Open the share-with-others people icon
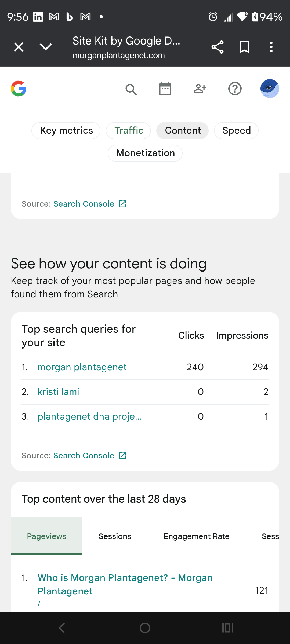Screen dimensions: 290x644 200,89
